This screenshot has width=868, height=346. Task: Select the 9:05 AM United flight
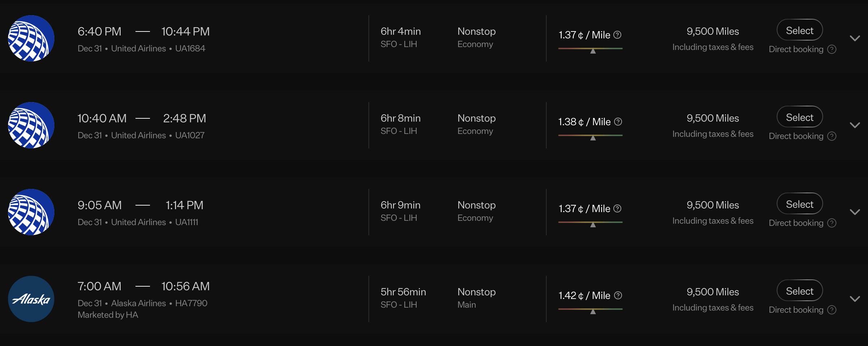(800, 204)
